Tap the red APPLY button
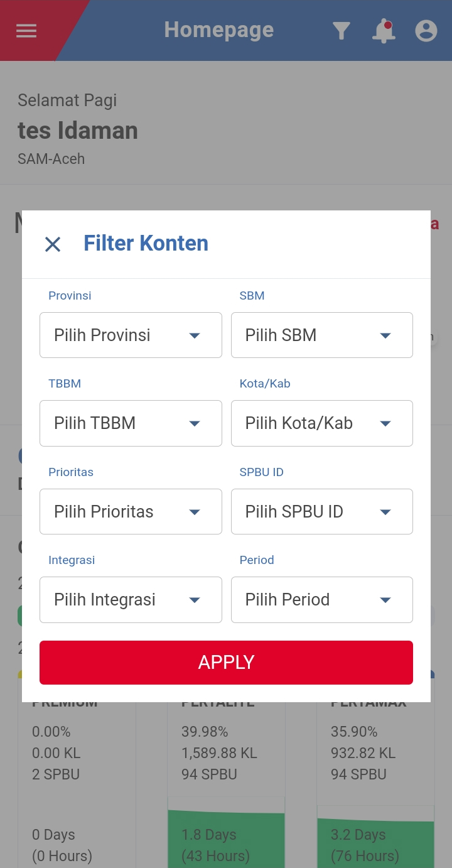The width and height of the screenshot is (452, 868). [226, 663]
